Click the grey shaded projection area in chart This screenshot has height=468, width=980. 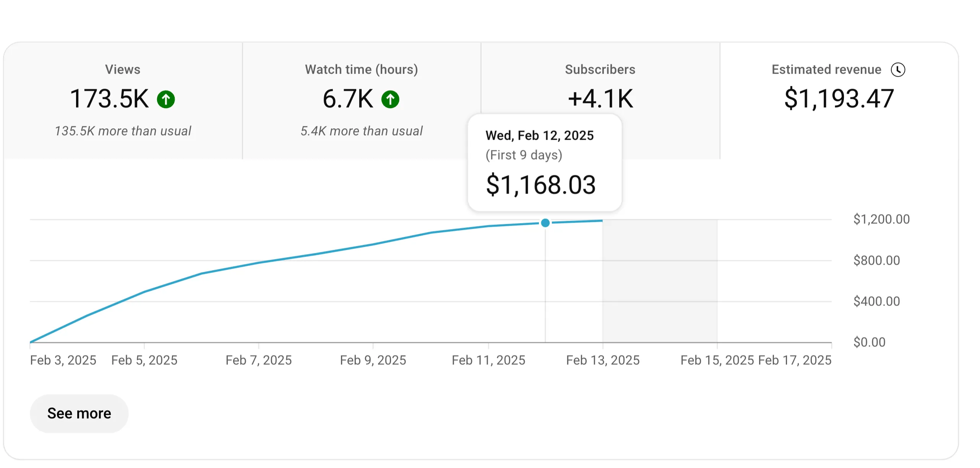point(660,281)
